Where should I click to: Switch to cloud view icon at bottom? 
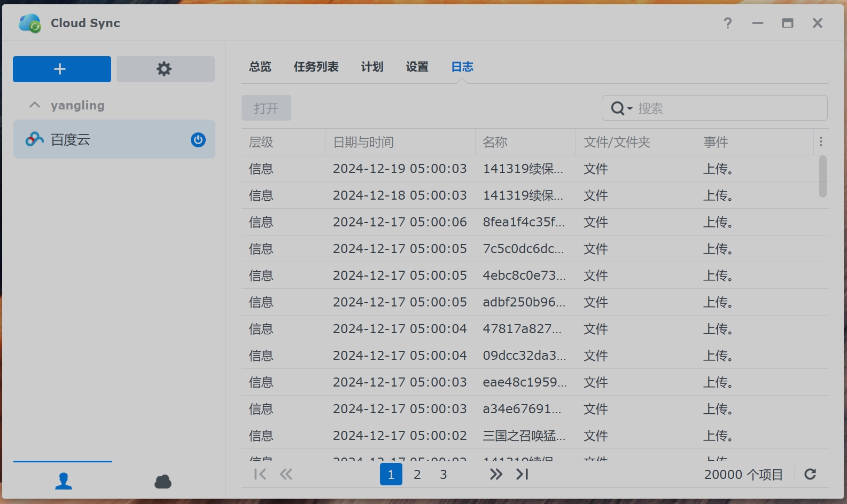(163, 482)
